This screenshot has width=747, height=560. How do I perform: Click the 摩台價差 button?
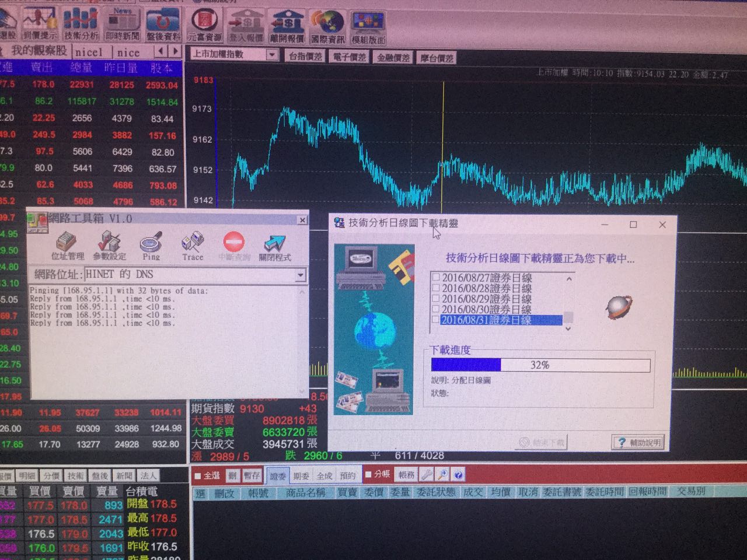[437, 58]
